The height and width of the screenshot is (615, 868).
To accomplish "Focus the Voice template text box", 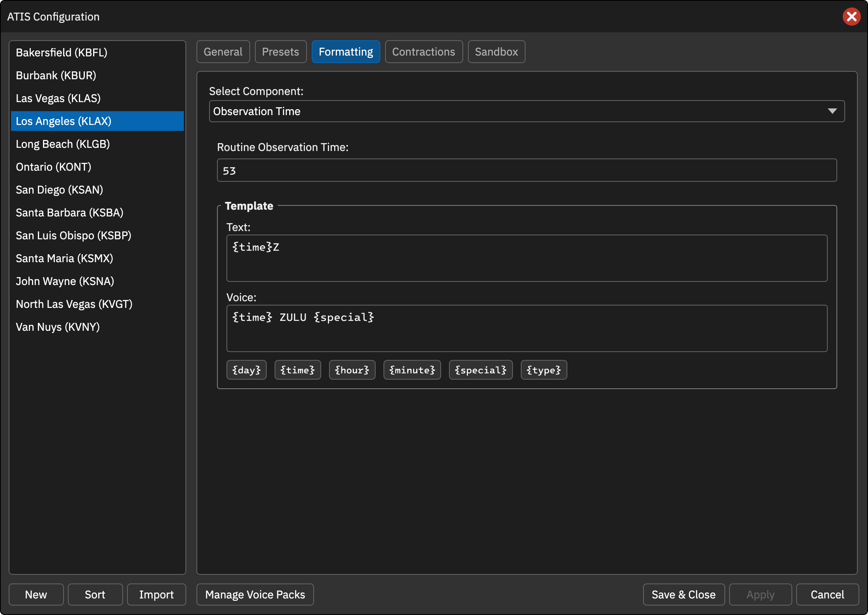I will (527, 328).
